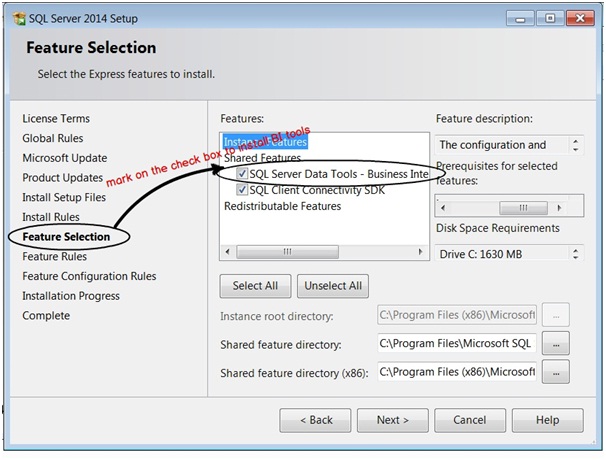The image size is (606, 460).
Task: Click the Features list horizontal scrollbar thumb
Action: tap(288, 252)
